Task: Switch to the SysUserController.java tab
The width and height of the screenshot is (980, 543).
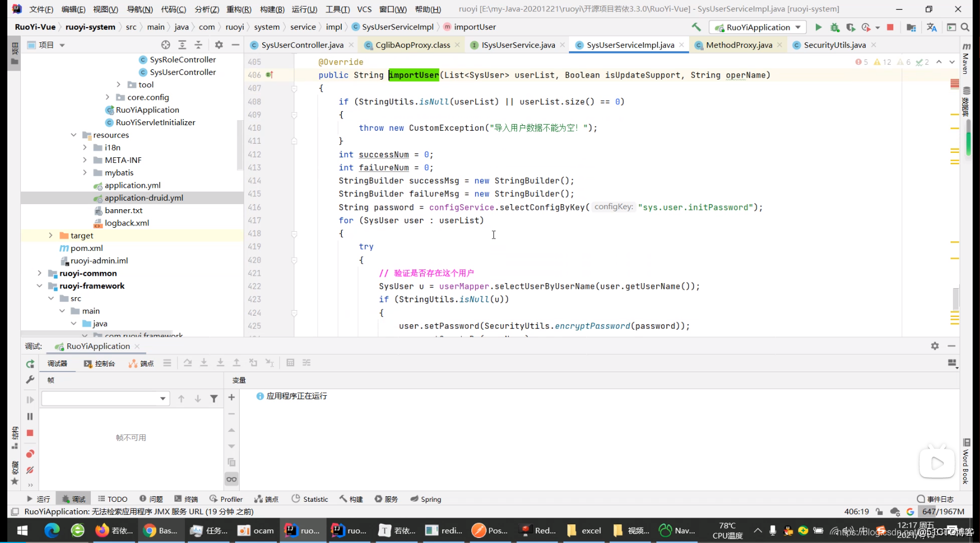Action: pyautogui.click(x=302, y=45)
